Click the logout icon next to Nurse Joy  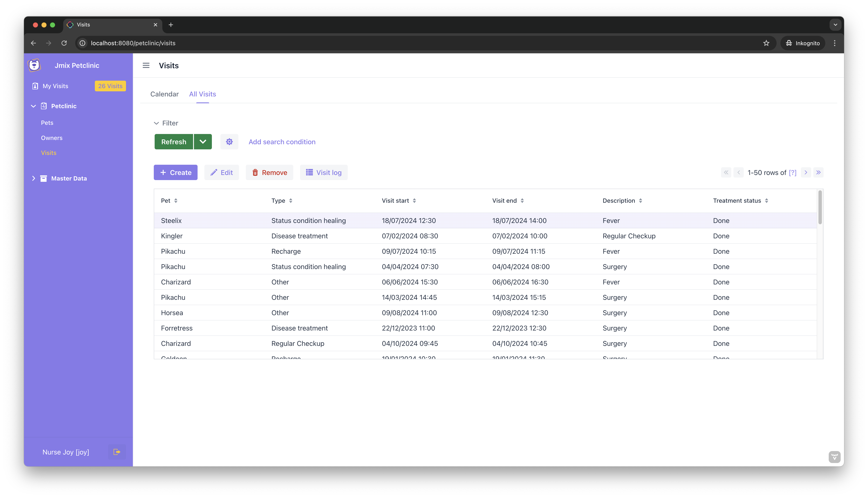point(117,452)
